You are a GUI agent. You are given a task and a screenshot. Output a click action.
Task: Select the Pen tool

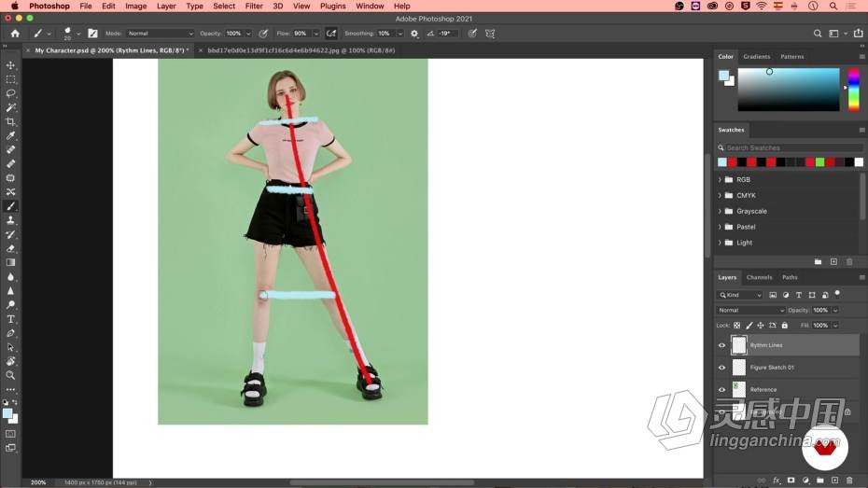click(x=10, y=333)
